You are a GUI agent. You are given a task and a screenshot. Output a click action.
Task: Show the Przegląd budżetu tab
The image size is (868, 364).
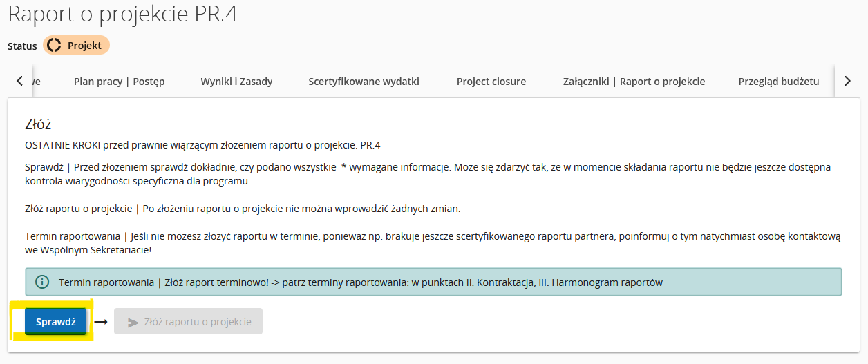pyautogui.click(x=778, y=82)
